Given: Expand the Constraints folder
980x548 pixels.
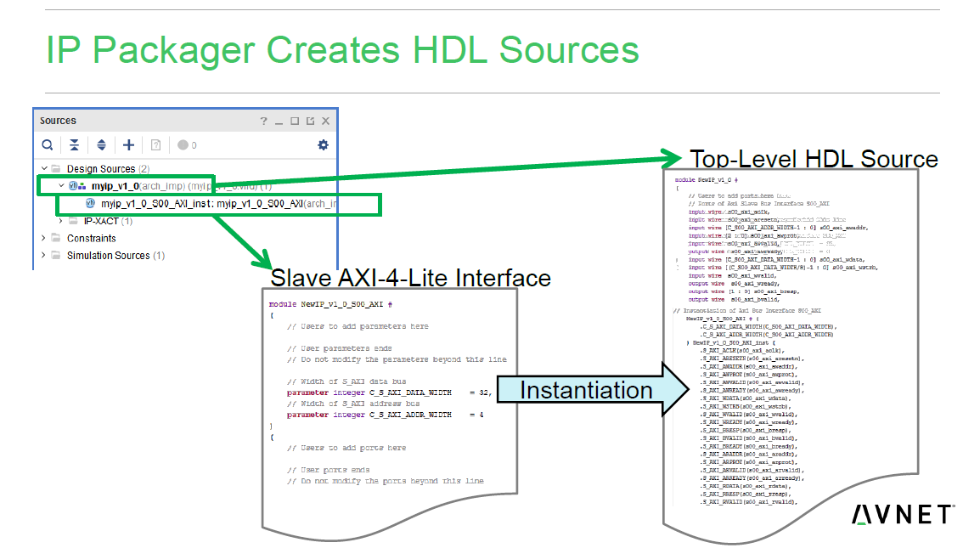Looking at the screenshot, I should tap(43, 238).
